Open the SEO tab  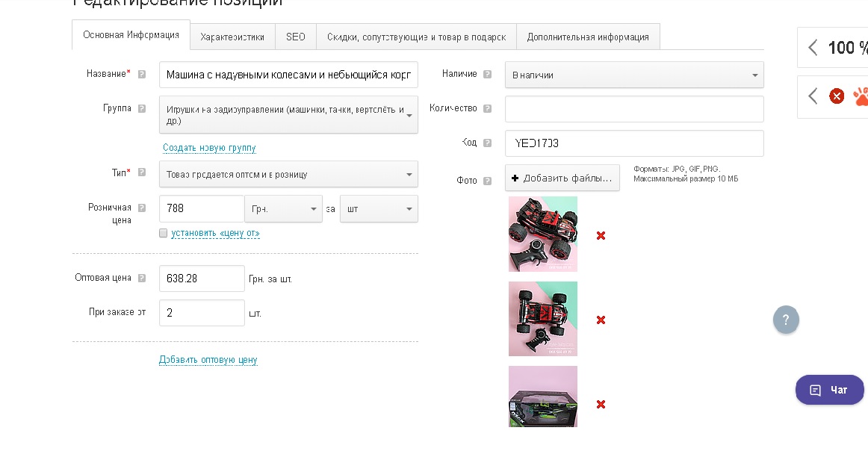pos(296,37)
